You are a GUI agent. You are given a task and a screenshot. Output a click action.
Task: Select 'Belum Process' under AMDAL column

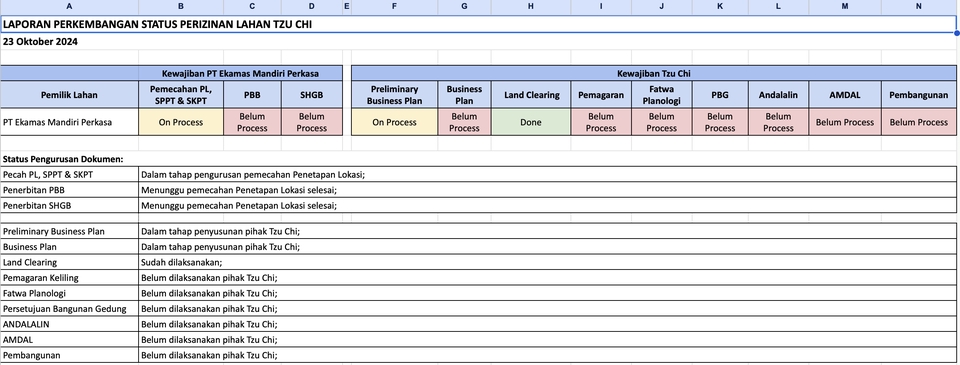pyautogui.click(x=845, y=122)
